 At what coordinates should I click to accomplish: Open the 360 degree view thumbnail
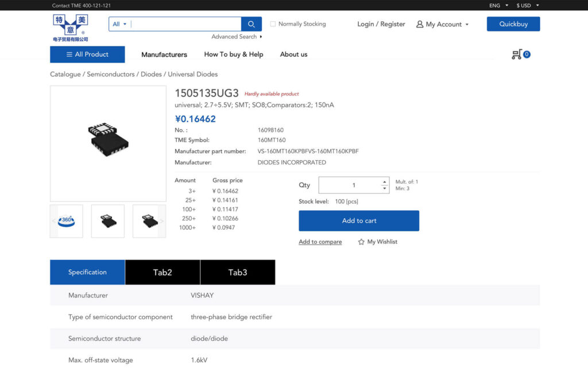coord(67,221)
